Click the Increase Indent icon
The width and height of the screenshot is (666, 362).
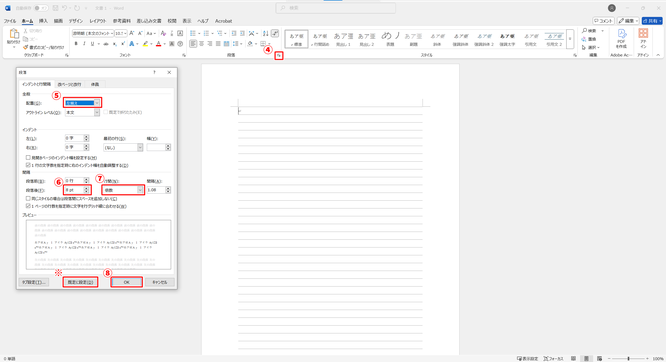pyautogui.click(x=242, y=33)
